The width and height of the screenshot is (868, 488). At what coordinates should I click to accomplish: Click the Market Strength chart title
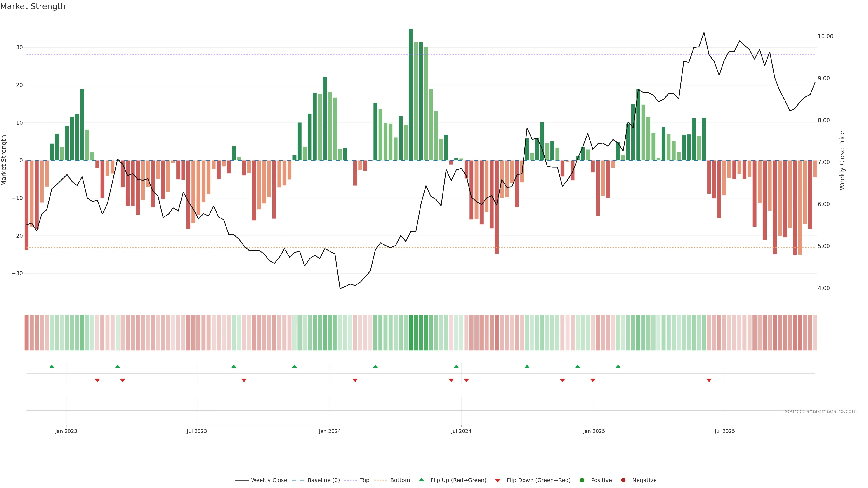pos(33,6)
